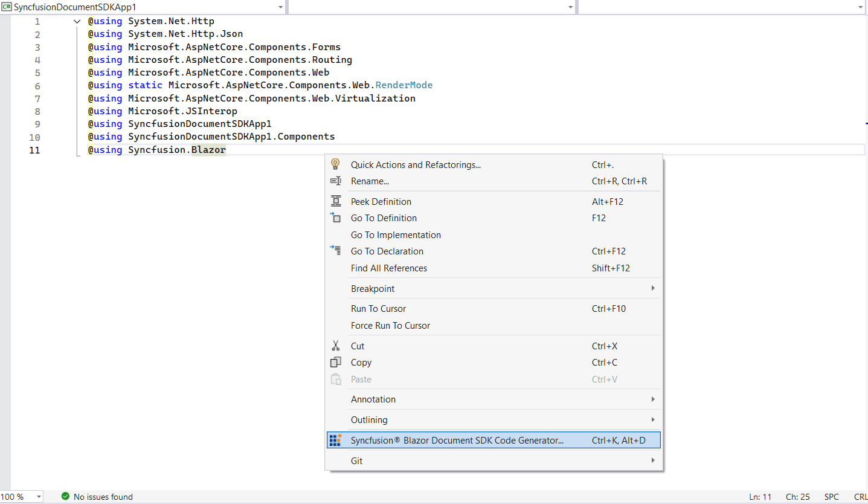868x504 pixels.
Task: Click the Quick Actions lightbulb icon
Action: (x=336, y=164)
